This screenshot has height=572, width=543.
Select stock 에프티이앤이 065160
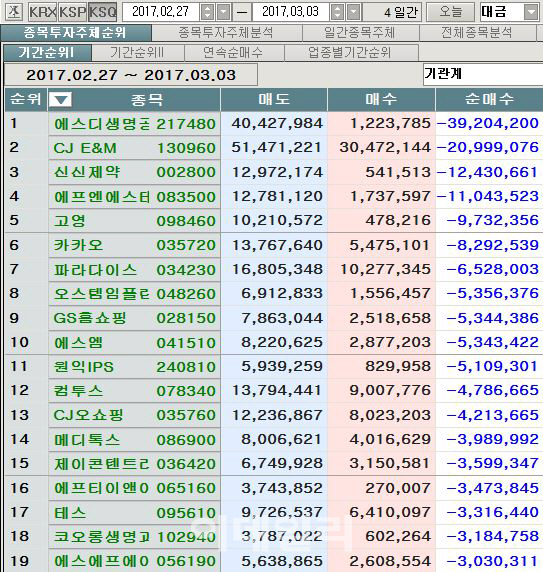134,488
